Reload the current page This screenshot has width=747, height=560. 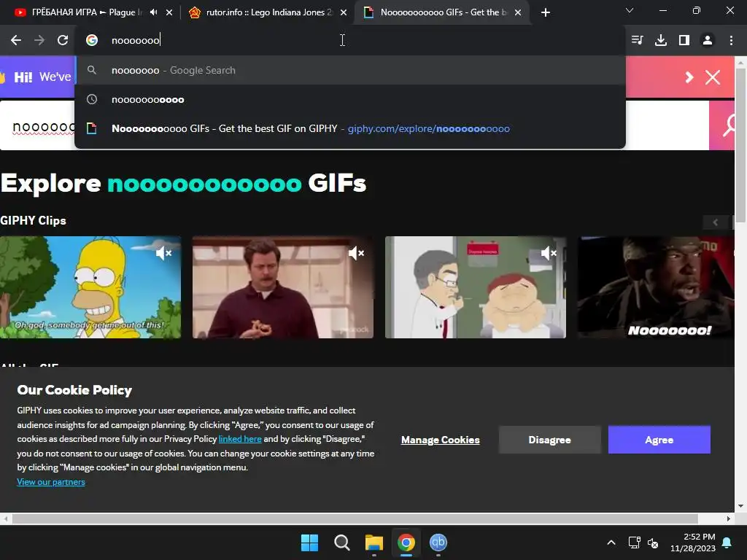[x=63, y=41]
